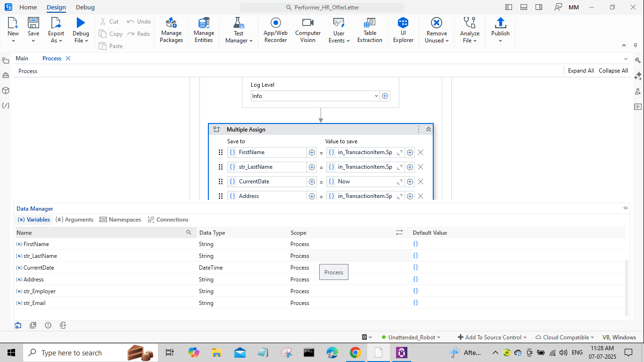Open the document tabs list chevron
This screenshot has width=644, height=362.
[x=626, y=59]
